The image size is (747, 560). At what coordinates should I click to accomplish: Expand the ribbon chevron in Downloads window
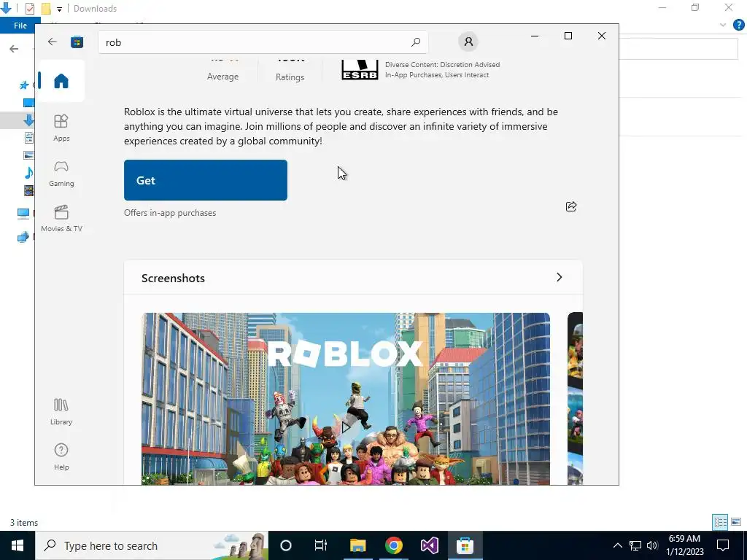[x=723, y=25]
